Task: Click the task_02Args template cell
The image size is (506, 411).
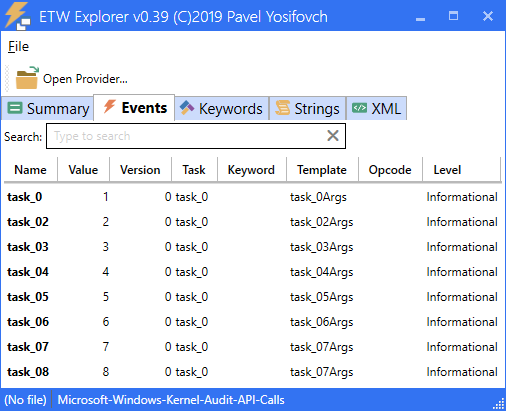Action: click(x=322, y=222)
